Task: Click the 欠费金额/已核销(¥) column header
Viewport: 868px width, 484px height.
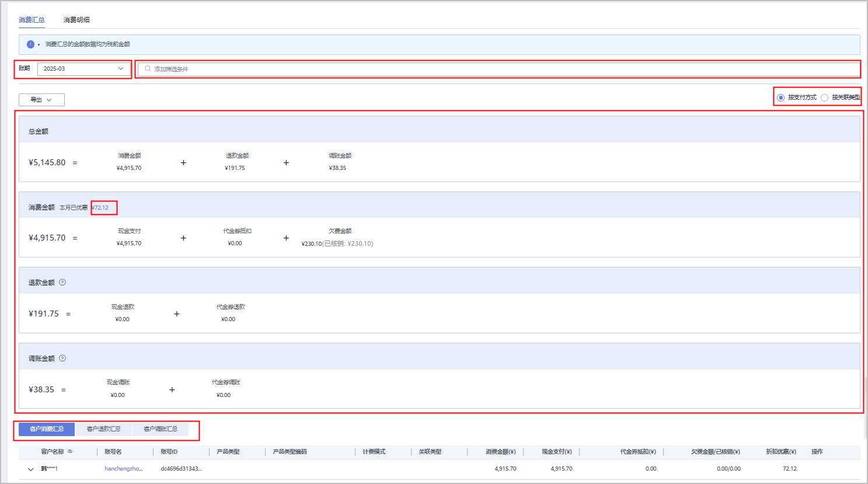Action: (716, 452)
